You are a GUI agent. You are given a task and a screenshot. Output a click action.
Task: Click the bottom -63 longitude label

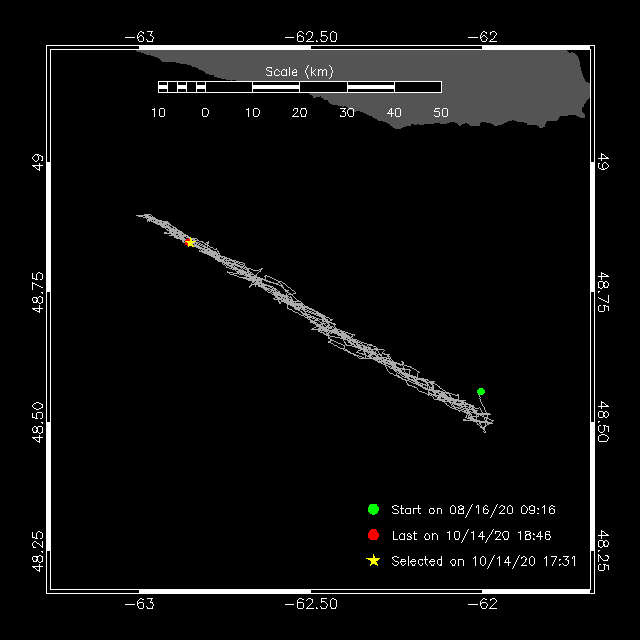(139, 604)
